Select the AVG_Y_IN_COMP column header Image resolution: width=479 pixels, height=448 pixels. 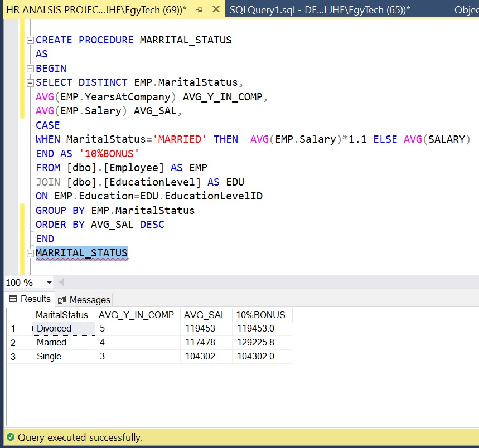138,315
